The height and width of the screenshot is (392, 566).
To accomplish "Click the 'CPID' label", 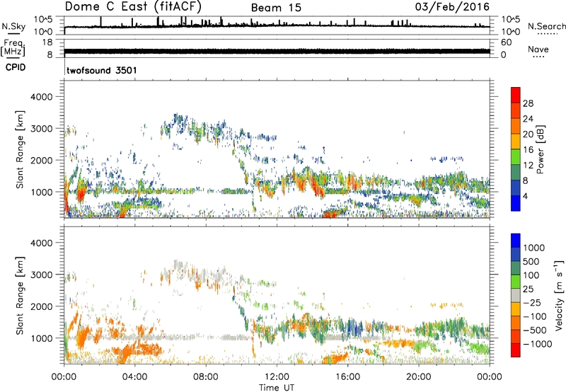I will (x=16, y=67).
